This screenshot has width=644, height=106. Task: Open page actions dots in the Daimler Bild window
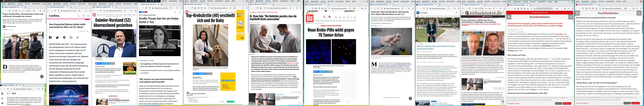point(128,11)
